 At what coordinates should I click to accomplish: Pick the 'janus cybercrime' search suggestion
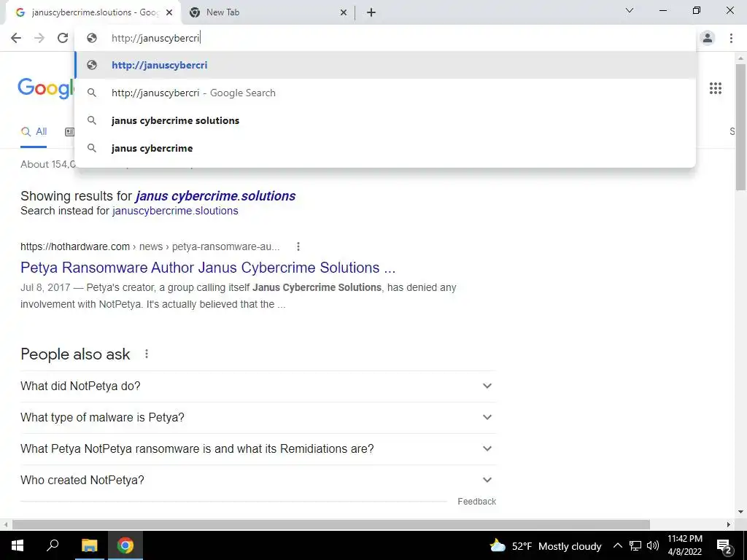pos(385,148)
